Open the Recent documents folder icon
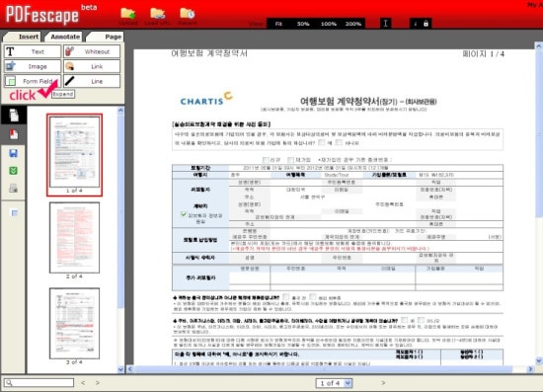Viewport: 543px width, 392px height. tap(188, 14)
